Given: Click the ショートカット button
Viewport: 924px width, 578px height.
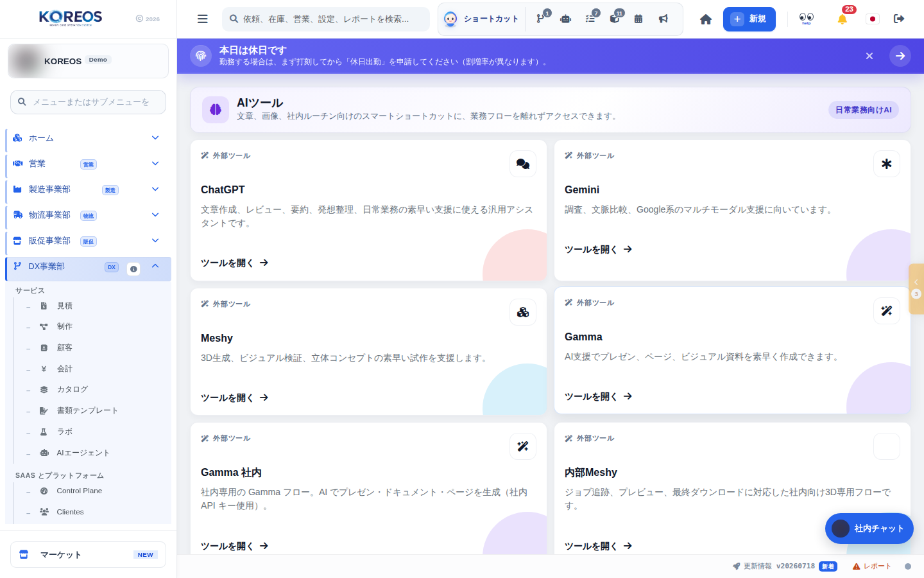Looking at the screenshot, I should [x=481, y=19].
